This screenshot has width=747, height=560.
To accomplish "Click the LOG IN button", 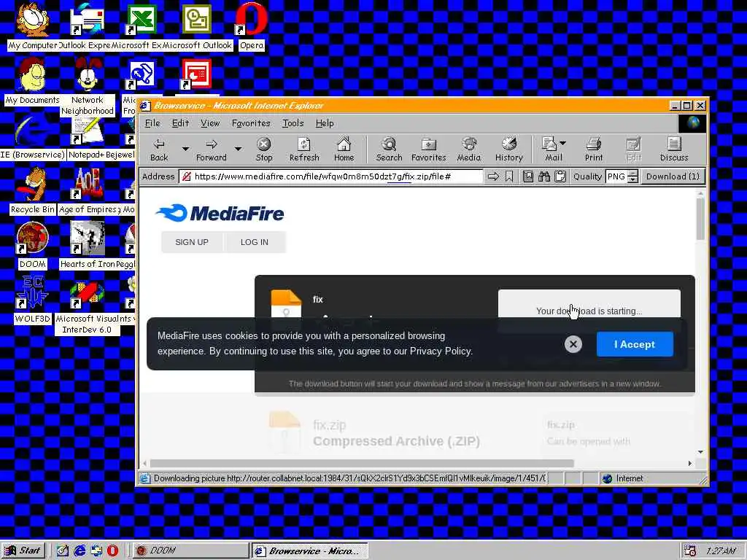I will [255, 242].
